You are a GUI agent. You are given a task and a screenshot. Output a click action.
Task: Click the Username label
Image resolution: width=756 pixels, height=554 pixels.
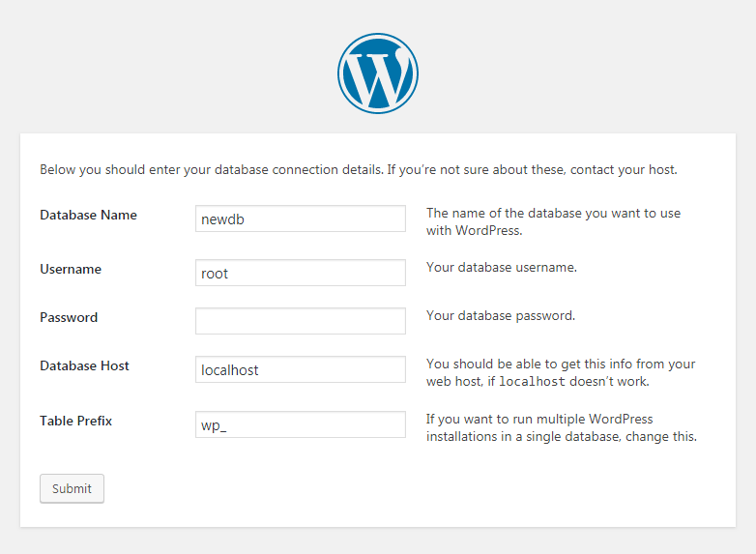coord(71,269)
